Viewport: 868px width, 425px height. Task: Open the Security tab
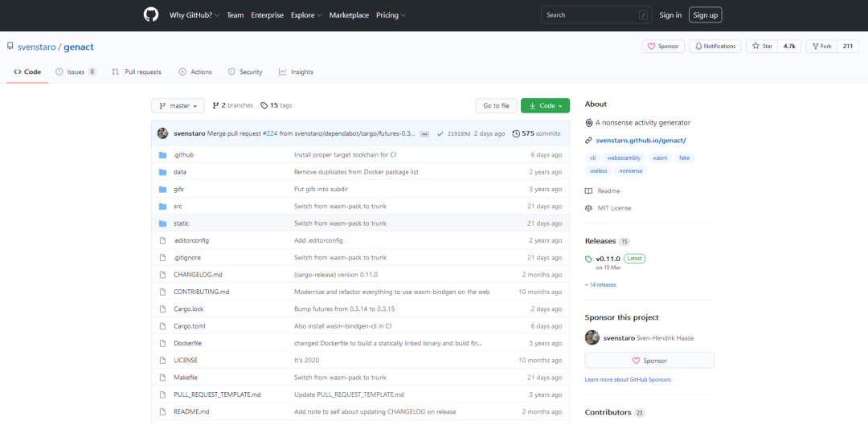coord(245,72)
